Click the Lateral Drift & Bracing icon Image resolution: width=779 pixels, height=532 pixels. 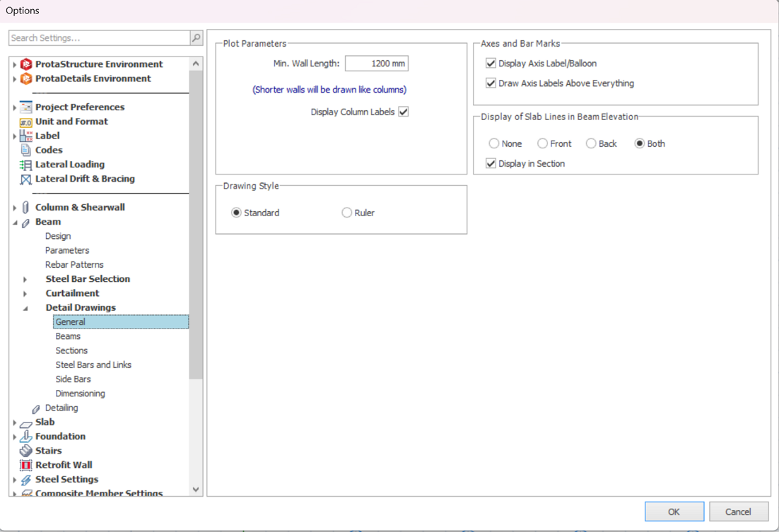click(x=26, y=179)
